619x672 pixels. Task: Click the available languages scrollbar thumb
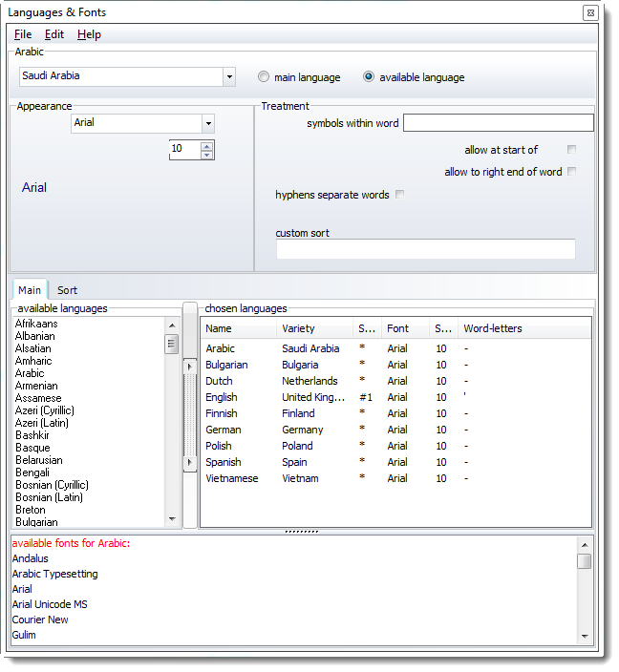172,345
